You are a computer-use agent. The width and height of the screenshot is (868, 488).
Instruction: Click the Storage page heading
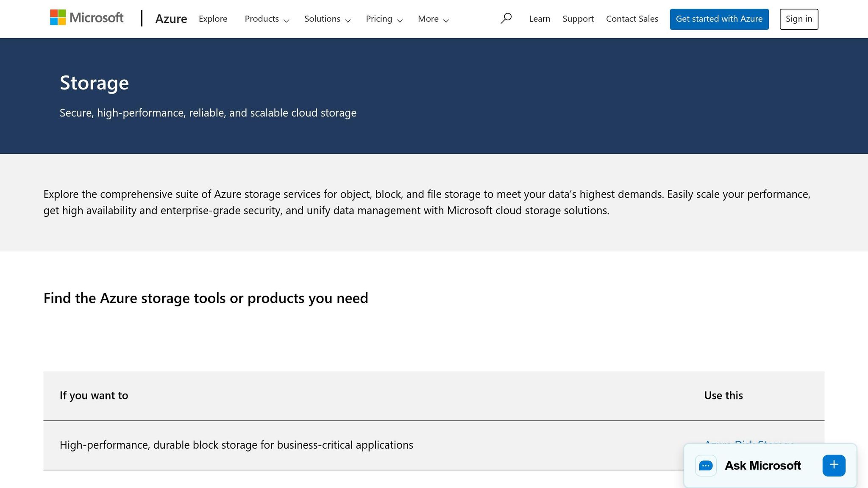pos(94,82)
